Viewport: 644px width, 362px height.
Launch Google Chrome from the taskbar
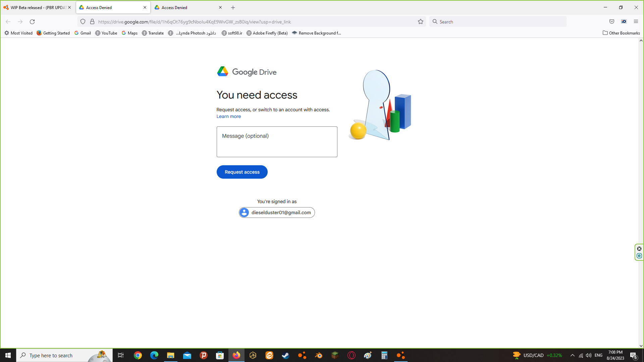pyautogui.click(x=138, y=355)
